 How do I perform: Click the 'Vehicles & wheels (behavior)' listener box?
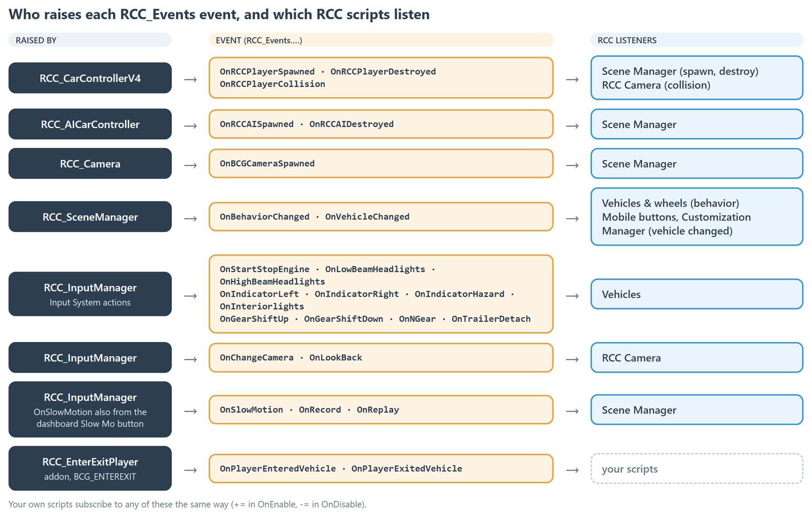[697, 217]
